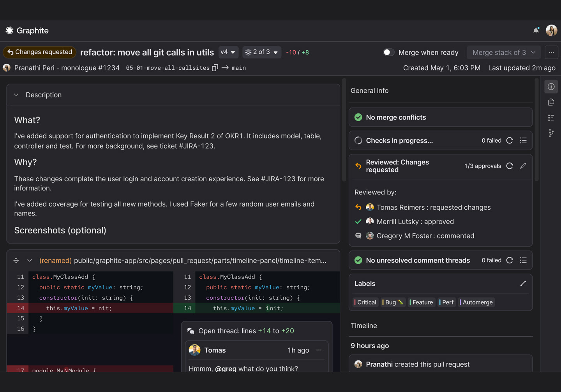Open the checklist panel in the right sidebar

(x=551, y=117)
